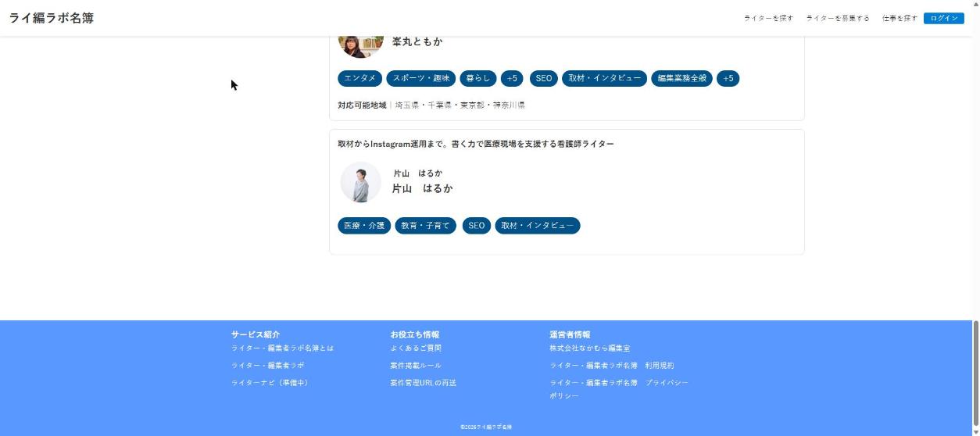Open the ライ編ラボ名簿 site logo link
The width and height of the screenshot is (980, 436).
52,18
